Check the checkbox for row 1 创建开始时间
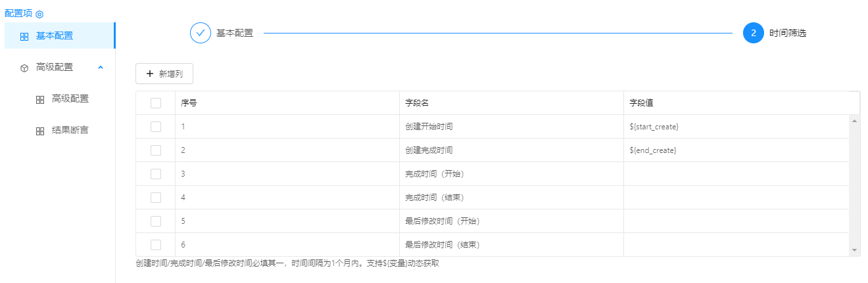Screen dimensions: 868x283 coord(156,127)
